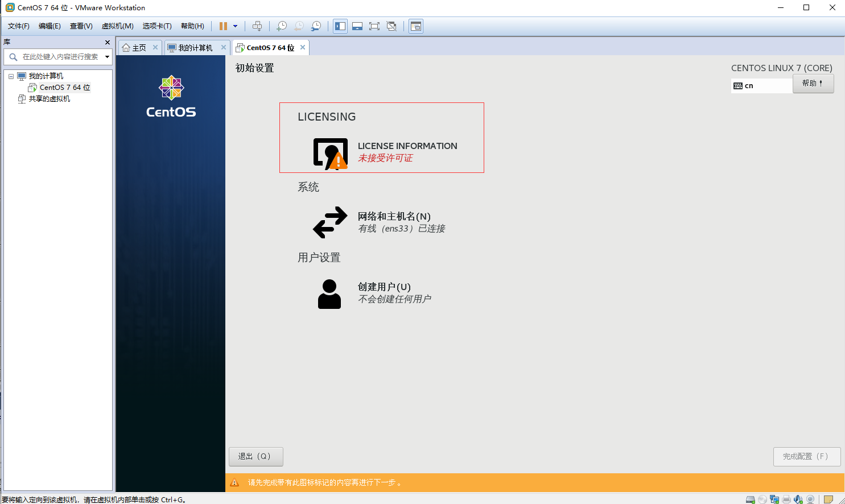Toggle Unity mode icon
This screenshot has width=845, height=504.
[x=391, y=26]
